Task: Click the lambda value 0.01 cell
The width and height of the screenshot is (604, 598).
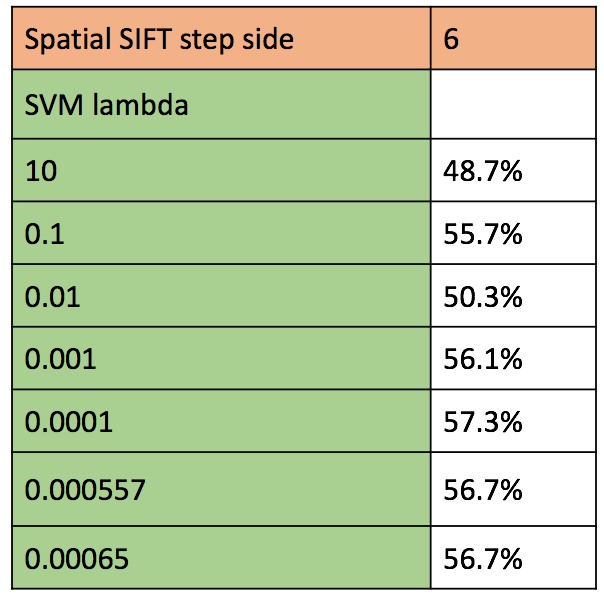Action: (x=220, y=296)
